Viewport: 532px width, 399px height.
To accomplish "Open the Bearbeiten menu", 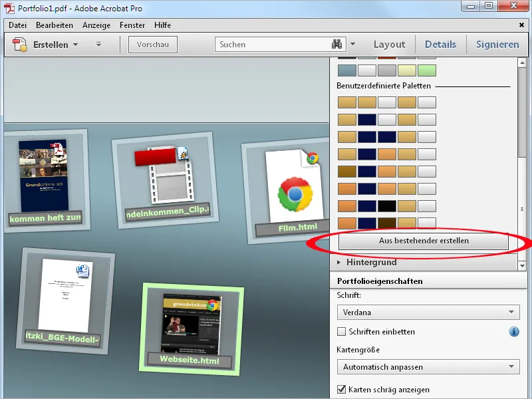I will click(x=55, y=25).
